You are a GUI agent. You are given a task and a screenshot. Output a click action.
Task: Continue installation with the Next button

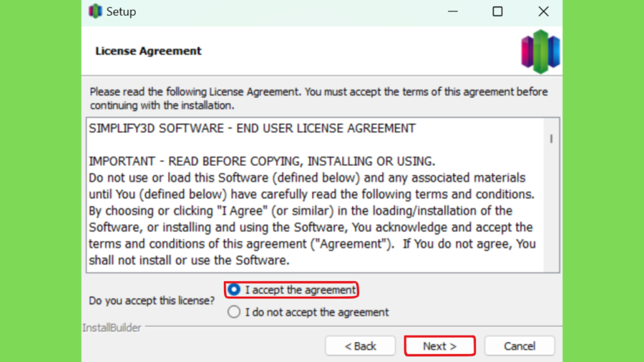[440, 346]
